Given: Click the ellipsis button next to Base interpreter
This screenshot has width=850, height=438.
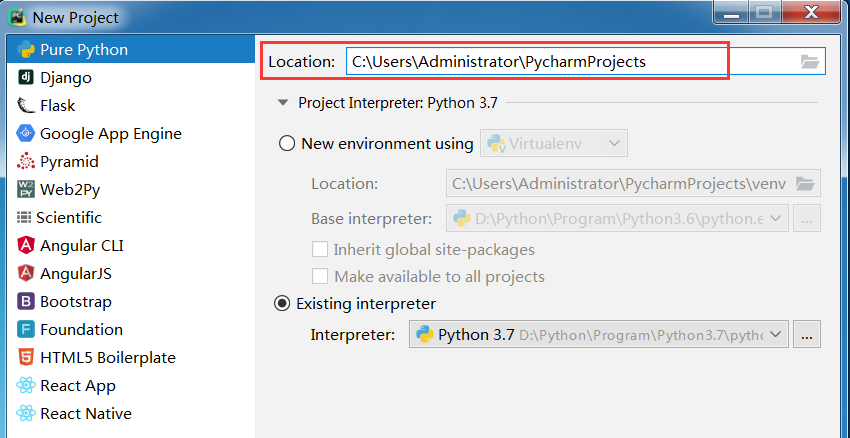Looking at the screenshot, I should click(x=807, y=218).
